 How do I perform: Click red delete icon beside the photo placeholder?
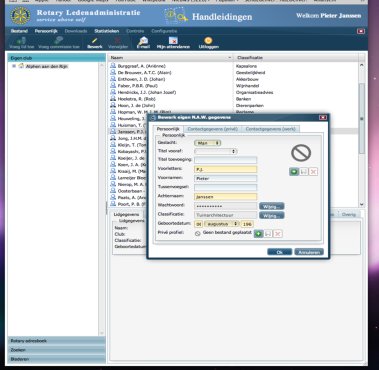pos(313,172)
